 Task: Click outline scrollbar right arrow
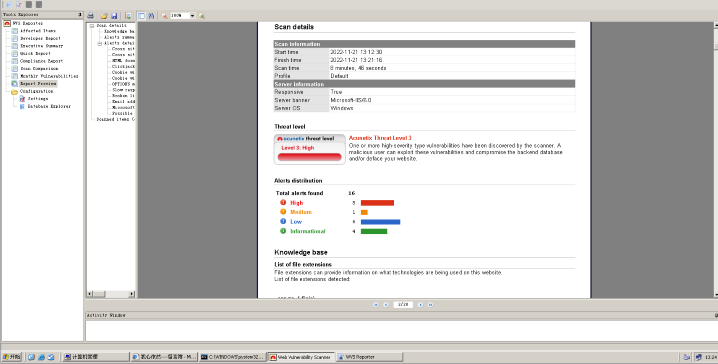[132, 293]
